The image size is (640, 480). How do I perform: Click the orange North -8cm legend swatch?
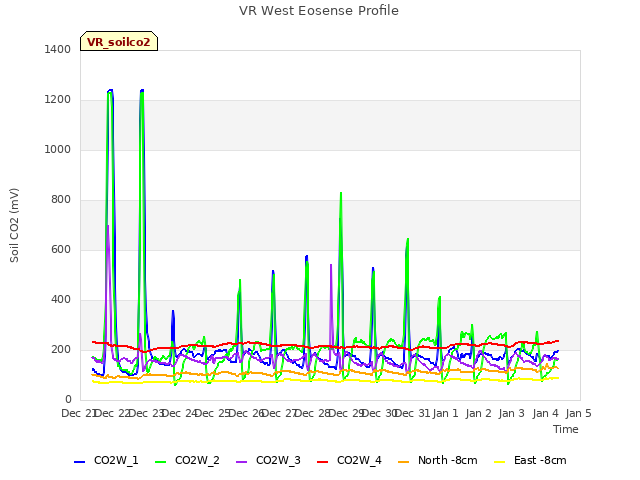tap(403, 461)
